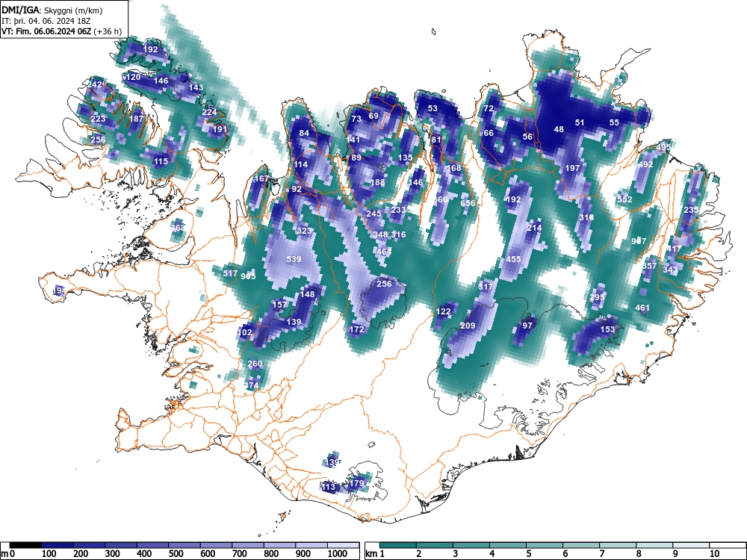
Task: Click the visibility value 417 on the map
Action: (674, 249)
